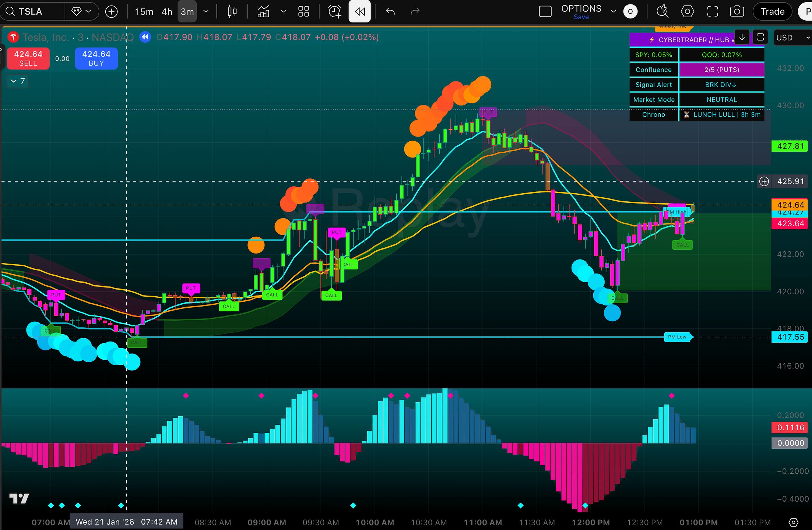Click the +0.08 (+0.02%) change value

pos(347,37)
